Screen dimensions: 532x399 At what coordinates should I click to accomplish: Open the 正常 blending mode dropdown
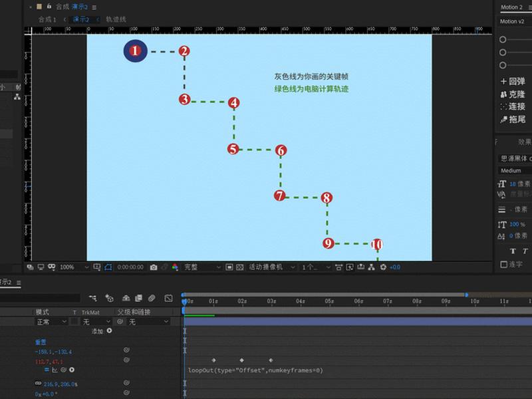(x=51, y=321)
